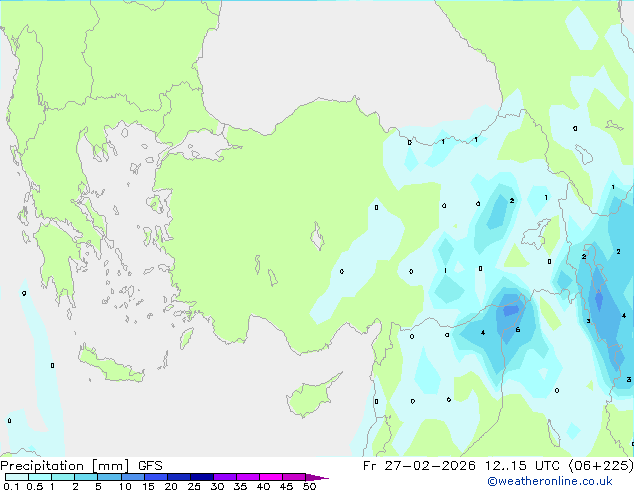Pick the 35–40 mm violet legend swatch

[247, 477]
